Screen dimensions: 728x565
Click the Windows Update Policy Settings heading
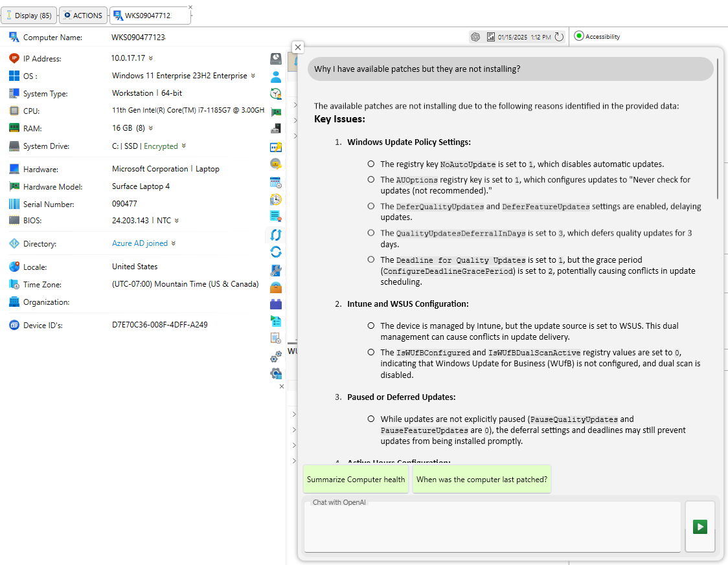click(409, 142)
